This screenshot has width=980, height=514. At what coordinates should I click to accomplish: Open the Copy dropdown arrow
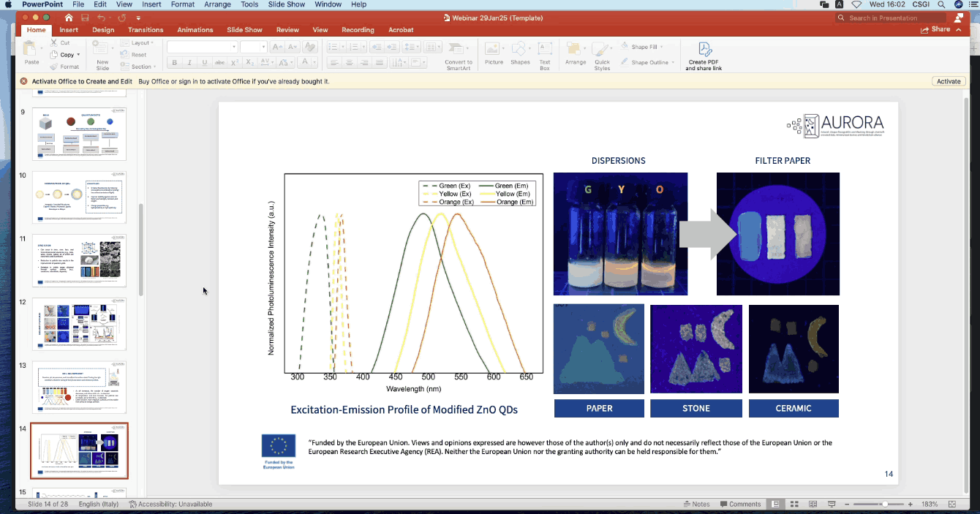coord(78,55)
